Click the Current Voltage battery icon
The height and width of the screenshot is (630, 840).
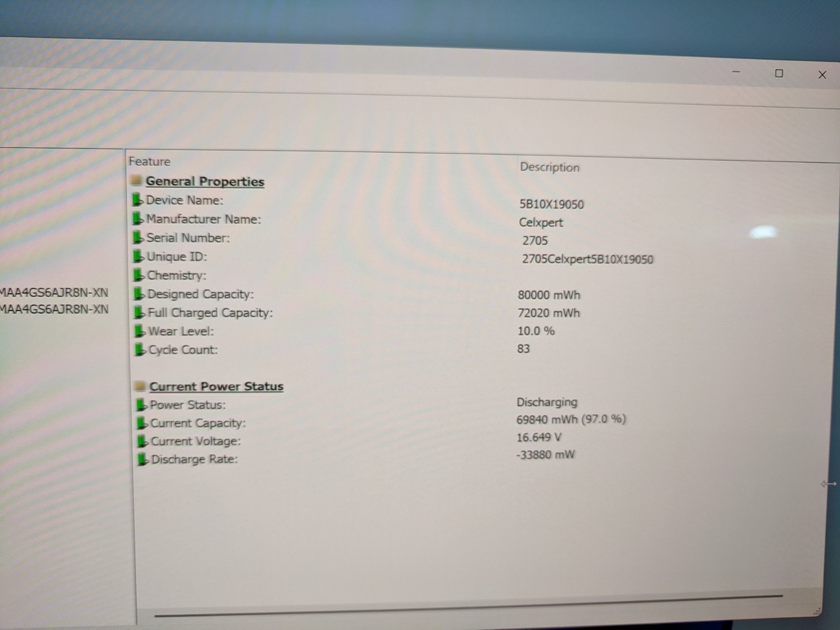pos(143,442)
